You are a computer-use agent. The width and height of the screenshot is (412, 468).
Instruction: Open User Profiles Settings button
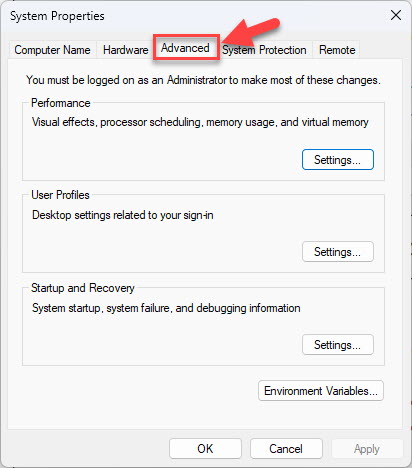click(x=338, y=252)
